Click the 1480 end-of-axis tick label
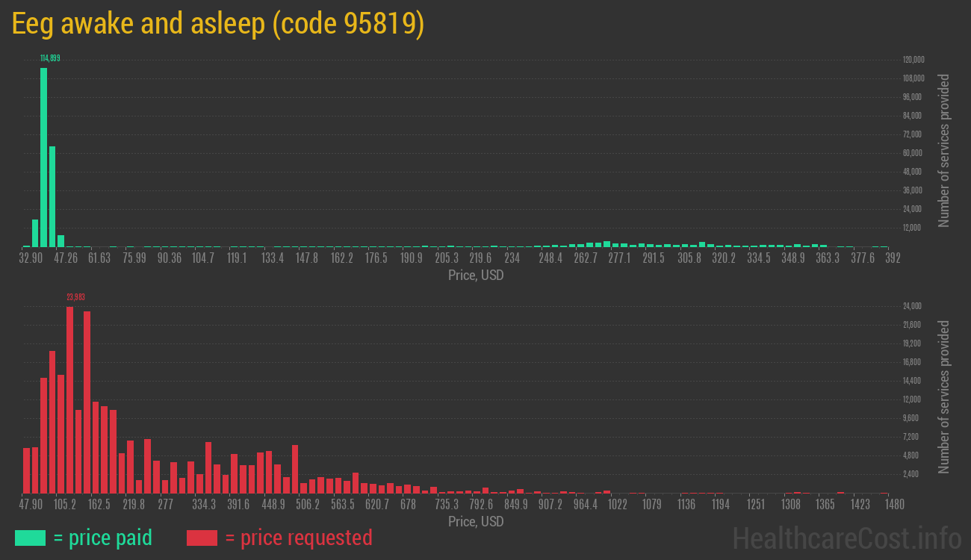 point(894,505)
